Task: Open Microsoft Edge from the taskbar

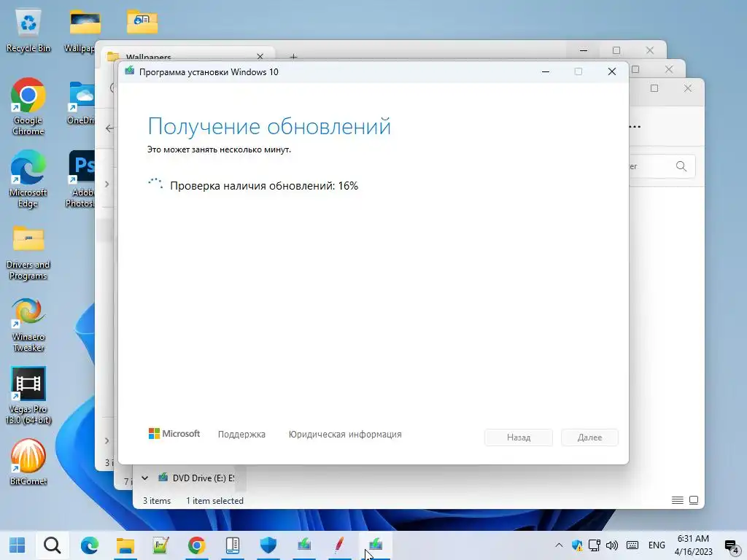Action: 89,545
